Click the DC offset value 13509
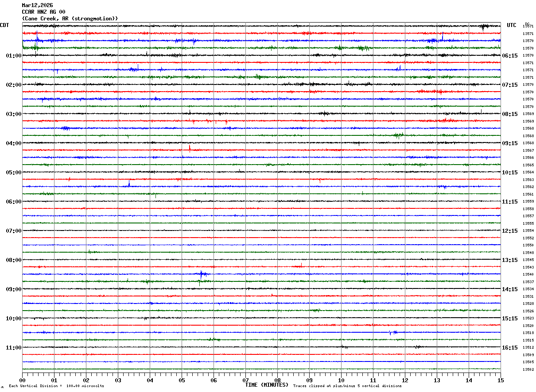This screenshot has width=536, height=392. pos(528,355)
